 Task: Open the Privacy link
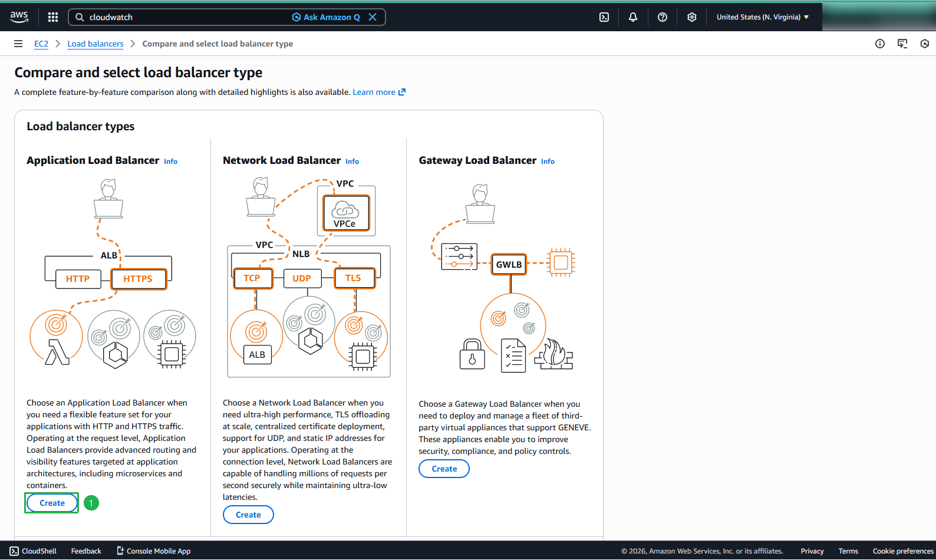[x=812, y=551]
